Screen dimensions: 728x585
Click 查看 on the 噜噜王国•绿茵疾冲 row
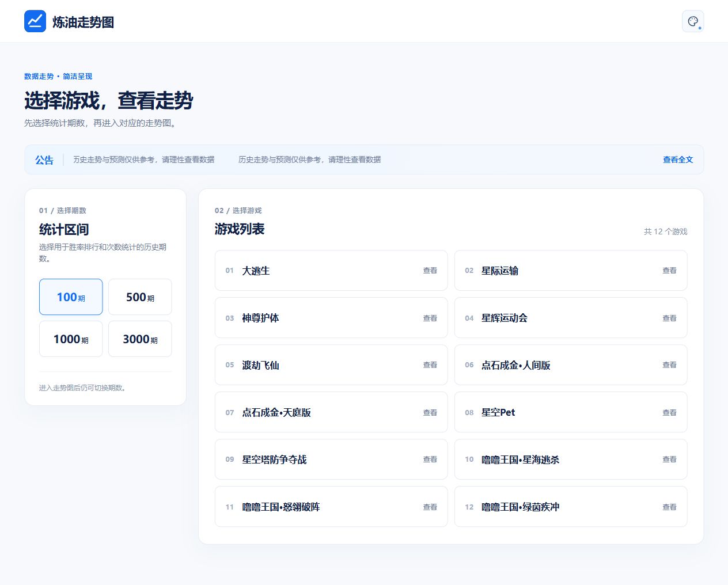coord(669,507)
